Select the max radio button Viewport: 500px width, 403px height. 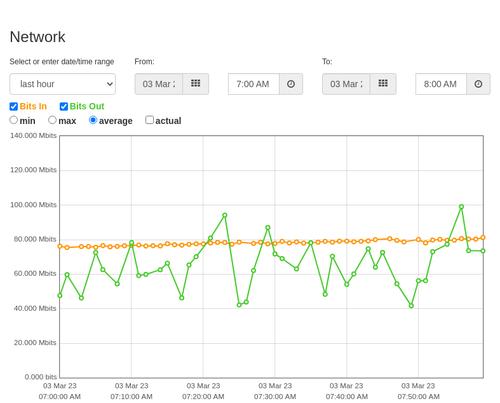[x=52, y=120]
